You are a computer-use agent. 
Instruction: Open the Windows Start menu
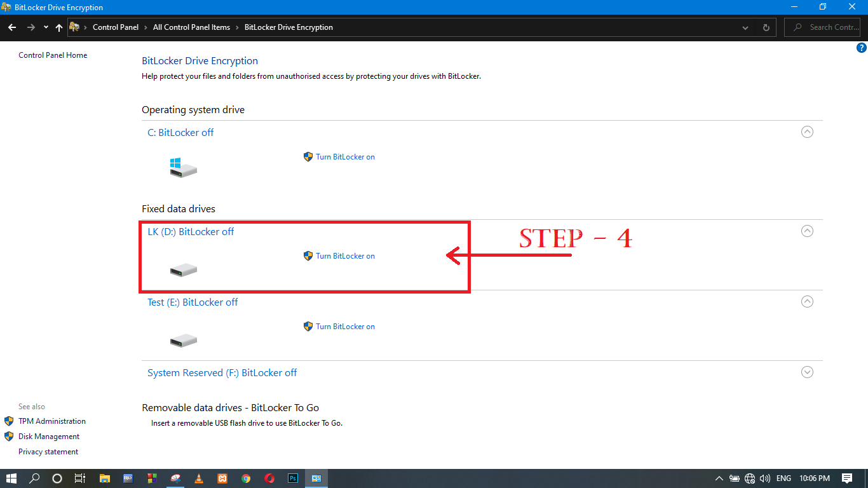click(x=12, y=478)
